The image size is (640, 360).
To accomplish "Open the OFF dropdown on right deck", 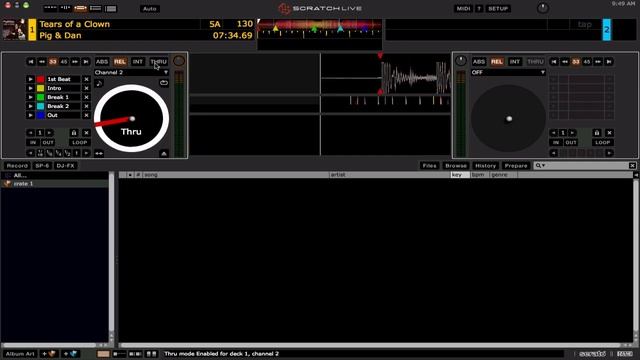I will coord(508,72).
